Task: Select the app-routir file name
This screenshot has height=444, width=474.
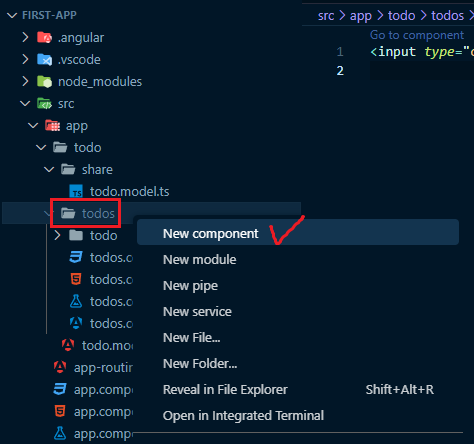Action: (x=103, y=367)
